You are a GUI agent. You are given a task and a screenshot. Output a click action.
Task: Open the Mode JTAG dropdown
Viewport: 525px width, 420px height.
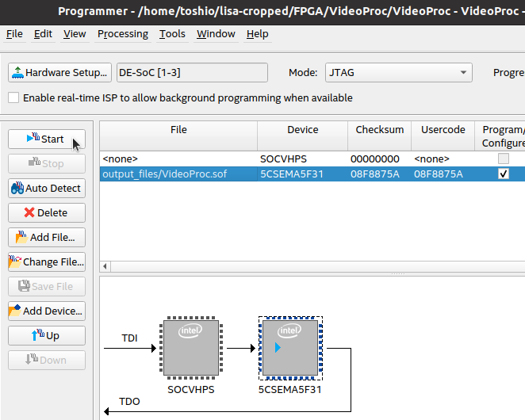tap(398, 73)
